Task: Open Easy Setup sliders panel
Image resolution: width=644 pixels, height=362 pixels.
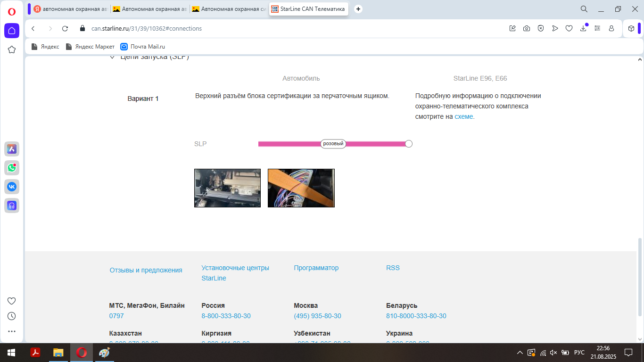Action: click(597, 28)
